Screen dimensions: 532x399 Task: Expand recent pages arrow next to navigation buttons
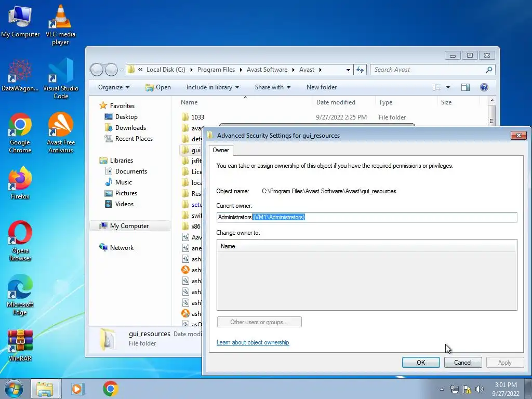(122, 70)
